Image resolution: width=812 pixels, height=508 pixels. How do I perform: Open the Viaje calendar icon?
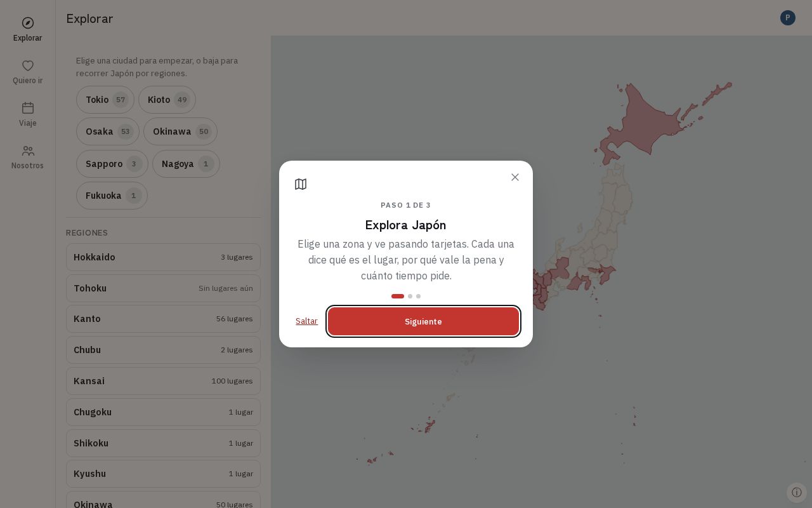pos(28,108)
